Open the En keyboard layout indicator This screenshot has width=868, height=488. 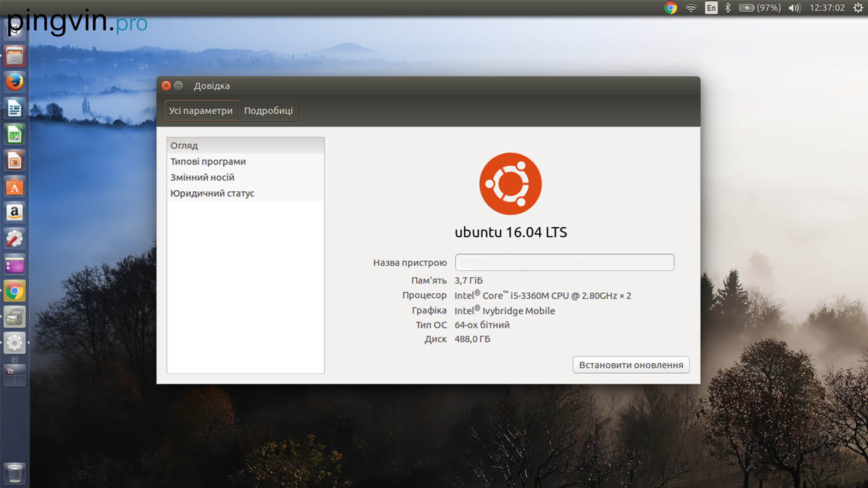tap(711, 8)
